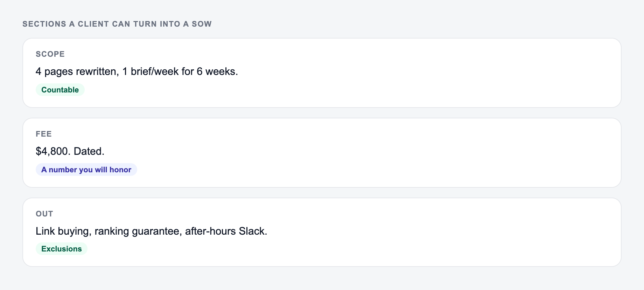
Task: Click the '4 pages rewritten' scope text
Action: point(77,71)
